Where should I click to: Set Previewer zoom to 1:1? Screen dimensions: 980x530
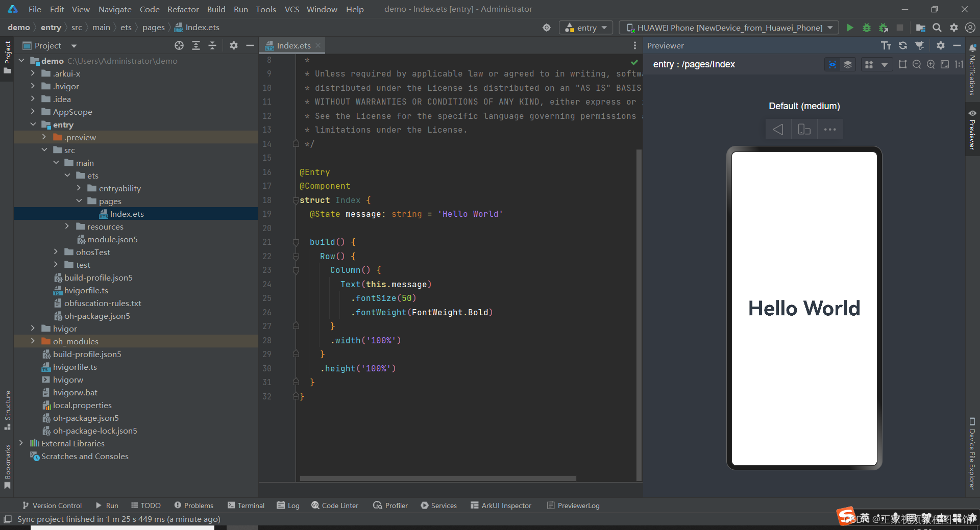(959, 64)
